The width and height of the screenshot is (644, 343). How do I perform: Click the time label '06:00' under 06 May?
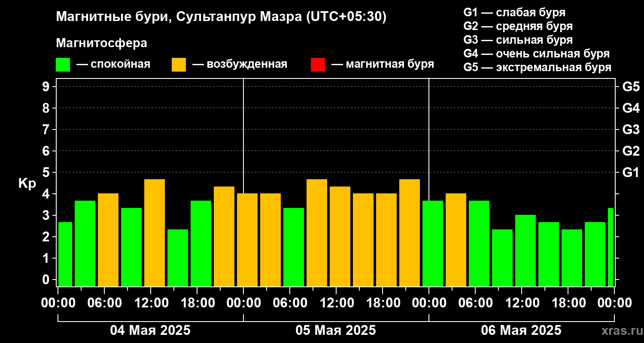(x=476, y=303)
